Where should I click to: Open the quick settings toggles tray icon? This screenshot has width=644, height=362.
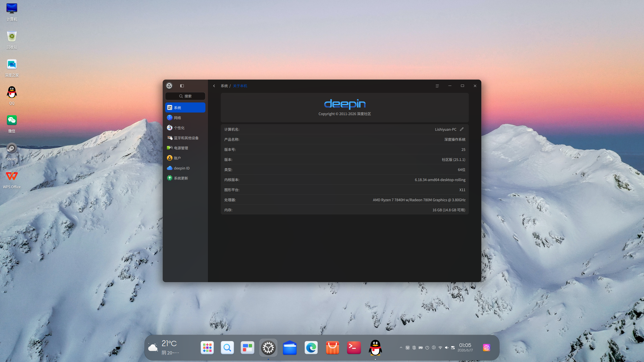coord(453,348)
